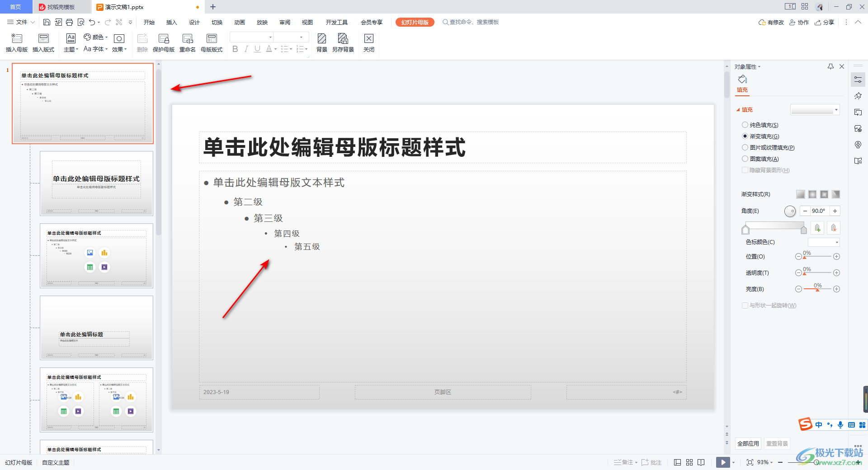Click the Insert Master (插入母版) icon
Screen dimensions: 868x470
click(x=17, y=43)
